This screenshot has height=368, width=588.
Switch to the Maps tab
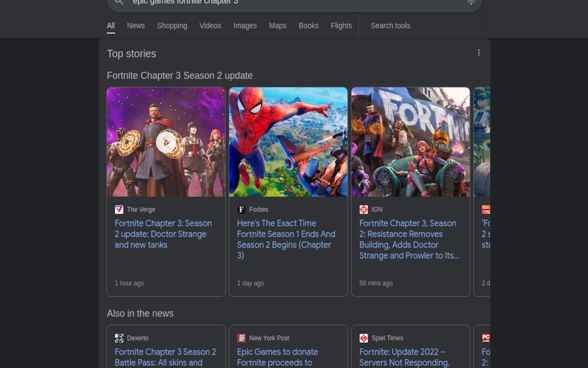(277, 26)
